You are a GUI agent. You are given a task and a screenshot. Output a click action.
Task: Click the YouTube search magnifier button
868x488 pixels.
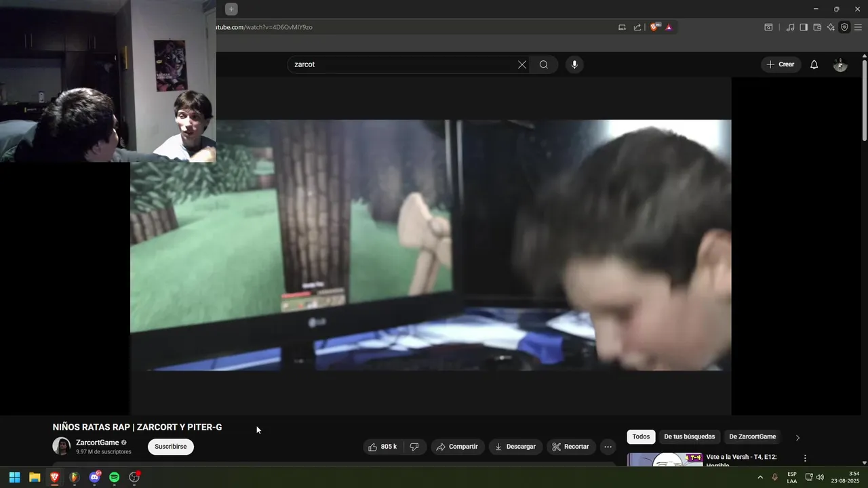pyautogui.click(x=544, y=64)
